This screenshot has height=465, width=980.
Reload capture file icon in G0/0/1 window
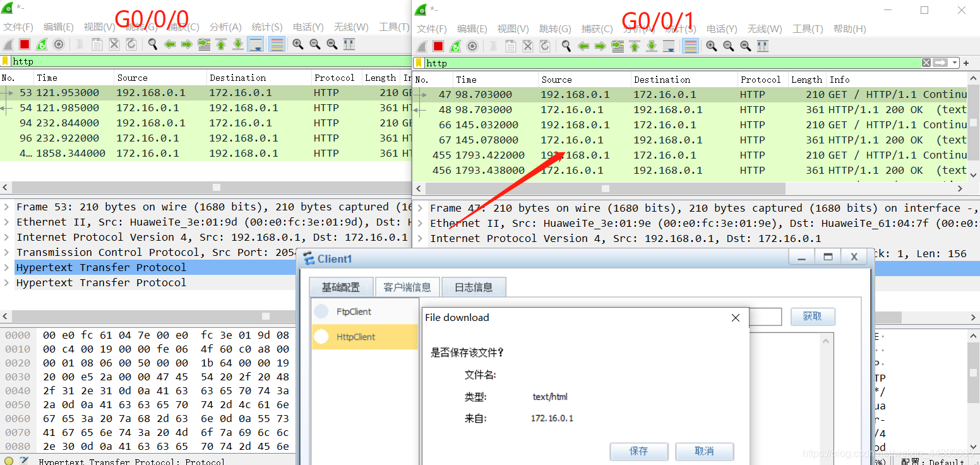point(545,46)
